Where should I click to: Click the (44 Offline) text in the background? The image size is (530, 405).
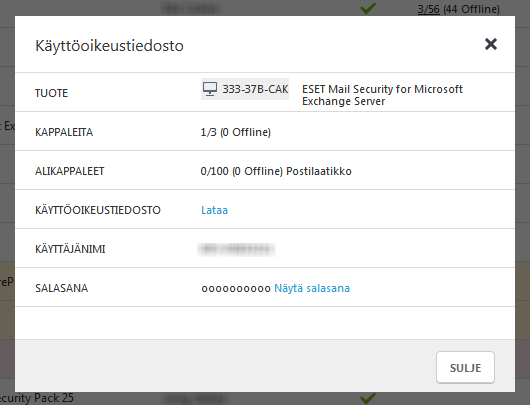click(472, 9)
